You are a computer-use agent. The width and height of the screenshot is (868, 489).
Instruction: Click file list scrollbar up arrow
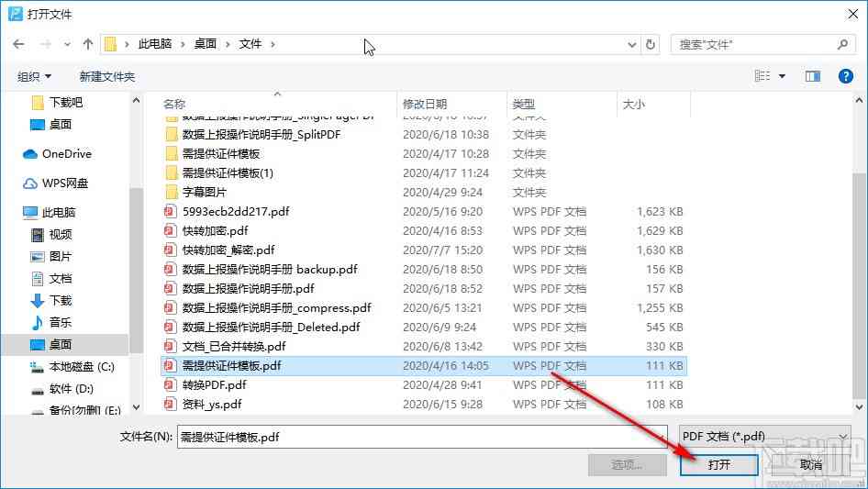[859, 101]
